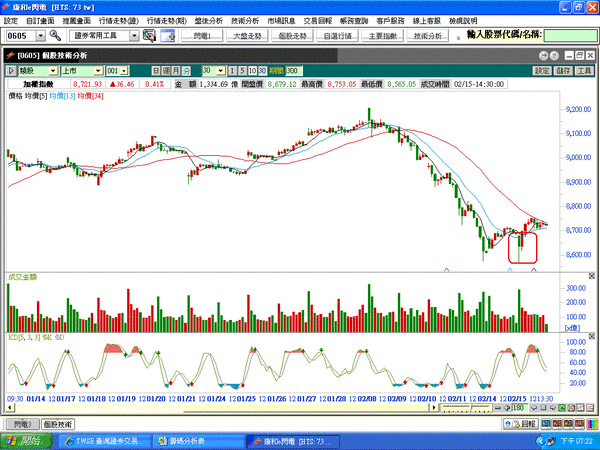Screen dimensions: 600x450
Task: Click the window-with-arrow toolbar icon before 閃電1
Action: click(x=168, y=36)
